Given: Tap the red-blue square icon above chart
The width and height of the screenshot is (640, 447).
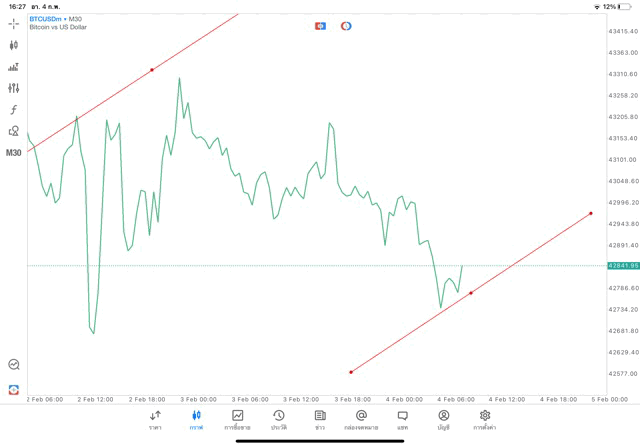Looking at the screenshot, I should click(x=320, y=26).
